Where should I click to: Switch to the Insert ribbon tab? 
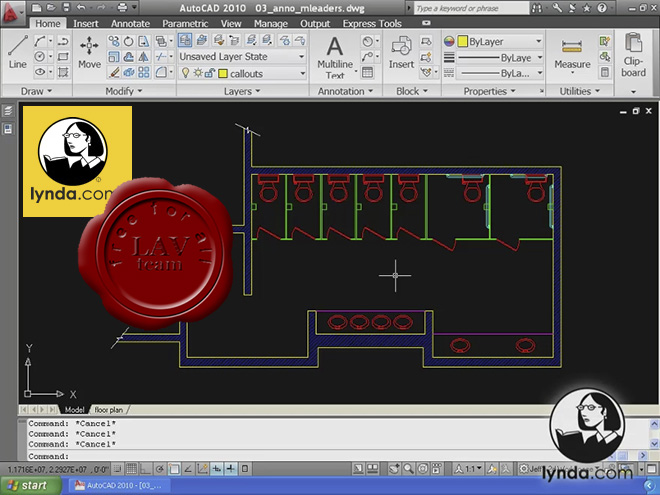coord(85,24)
